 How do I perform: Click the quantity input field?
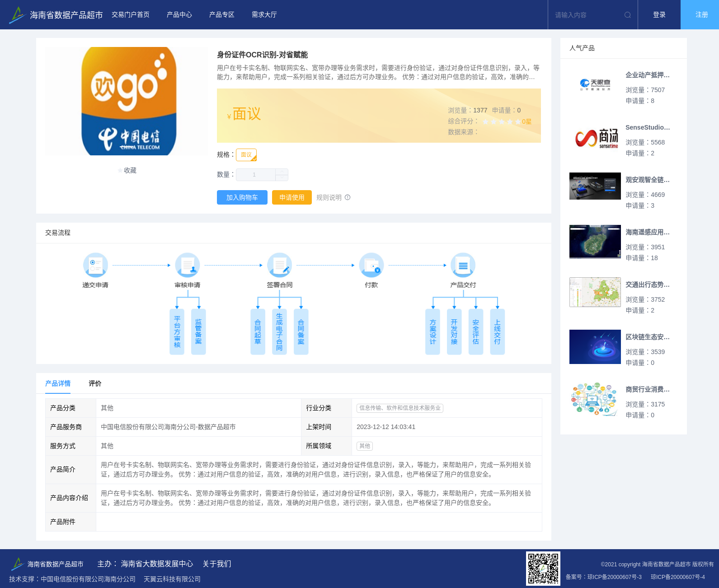[x=256, y=175]
